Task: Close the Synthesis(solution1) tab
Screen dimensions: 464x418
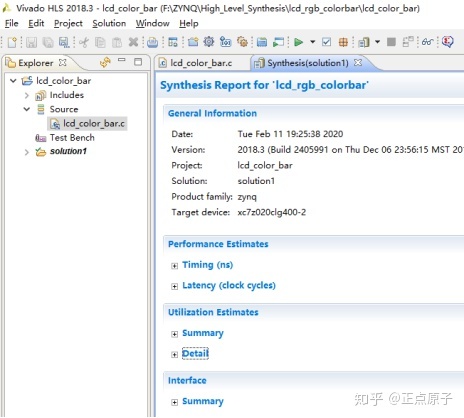Action: click(x=358, y=62)
